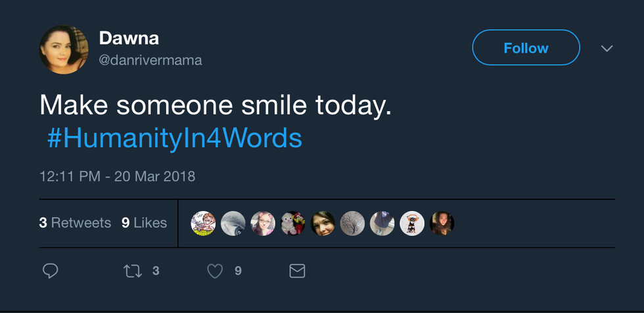The width and height of the screenshot is (644, 313).
Task: Click the 12:11 PM - 20 Mar 2018 timestamp
Action: [117, 176]
